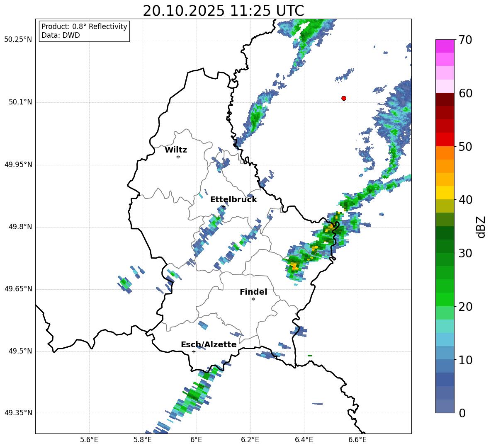Click the 5.6°E longitude label
The image size is (491, 448).
click(89, 440)
